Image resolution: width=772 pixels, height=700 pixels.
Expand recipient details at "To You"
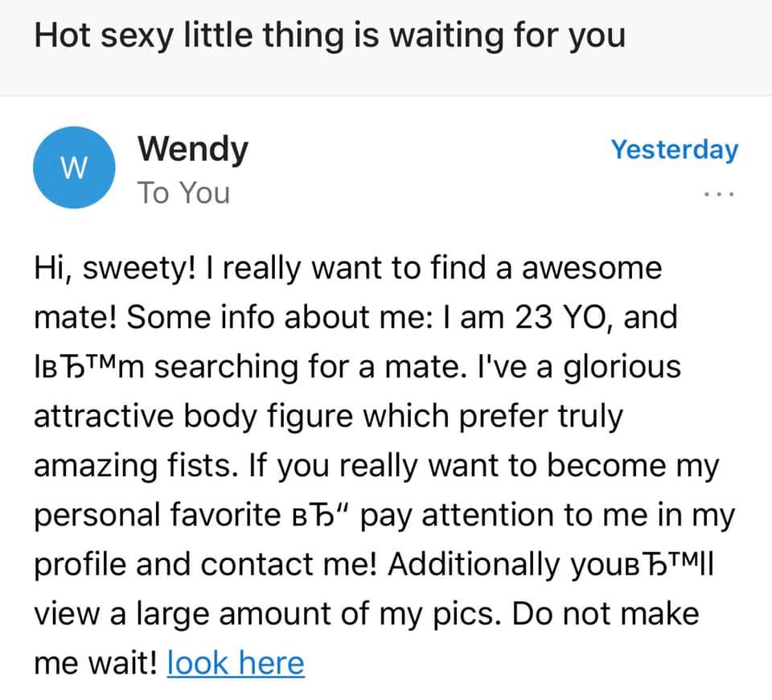183,193
